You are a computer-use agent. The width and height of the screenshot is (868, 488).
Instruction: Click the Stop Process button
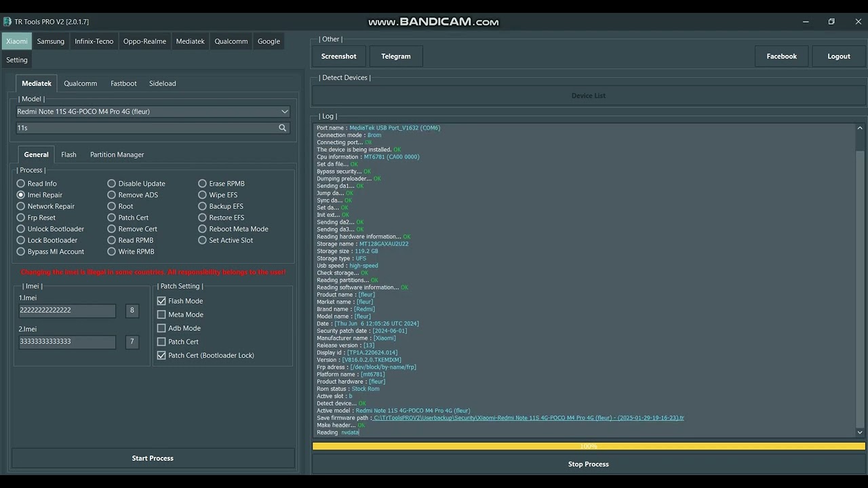pos(589,464)
